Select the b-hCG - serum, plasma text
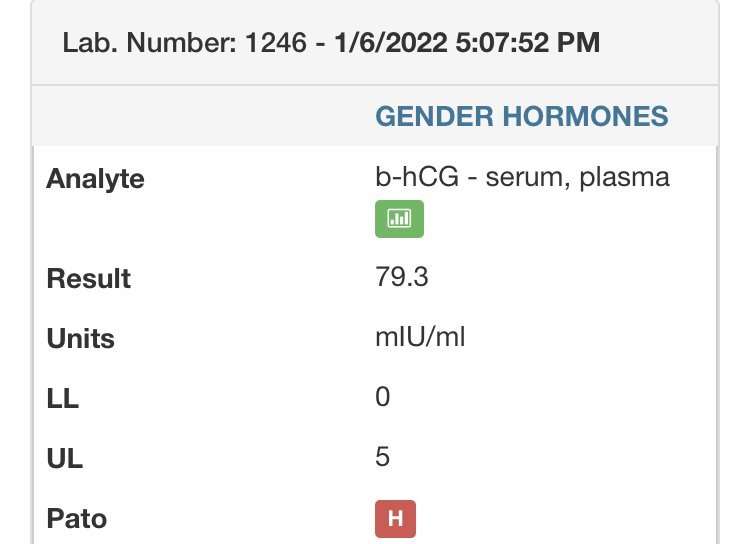 (x=521, y=178)
